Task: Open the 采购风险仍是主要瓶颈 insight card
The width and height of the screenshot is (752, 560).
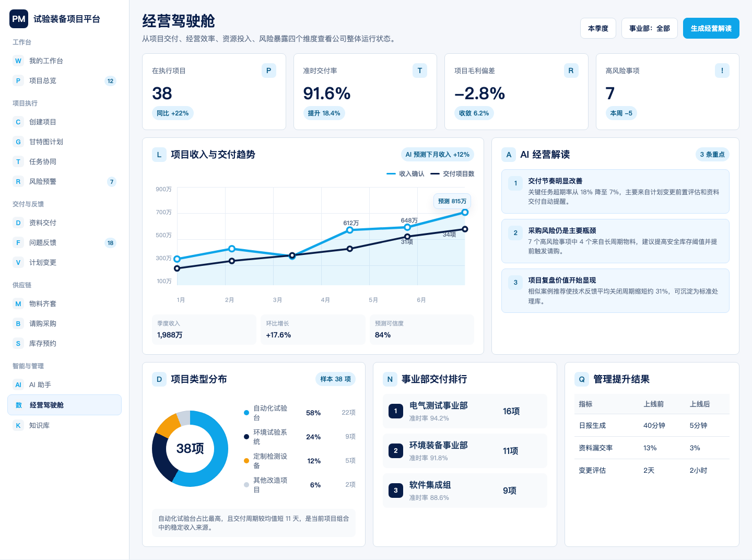Action: pos(615,241)
